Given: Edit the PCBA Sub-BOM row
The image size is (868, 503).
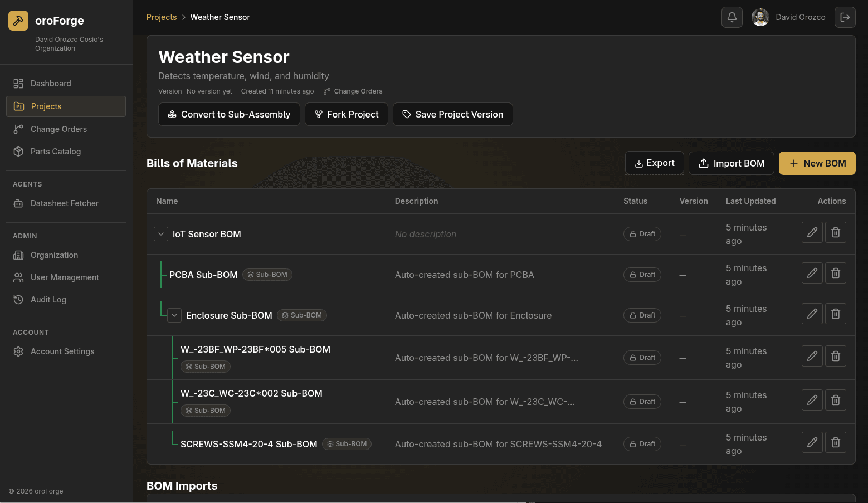Looking at the screenshot, I should click(x=812, y=273).
